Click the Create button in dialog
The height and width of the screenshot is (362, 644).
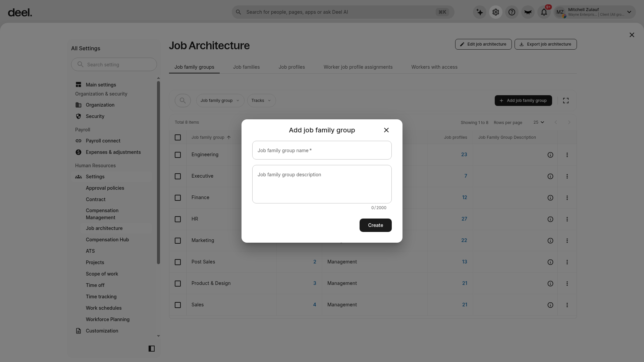(x=375, y=225)
